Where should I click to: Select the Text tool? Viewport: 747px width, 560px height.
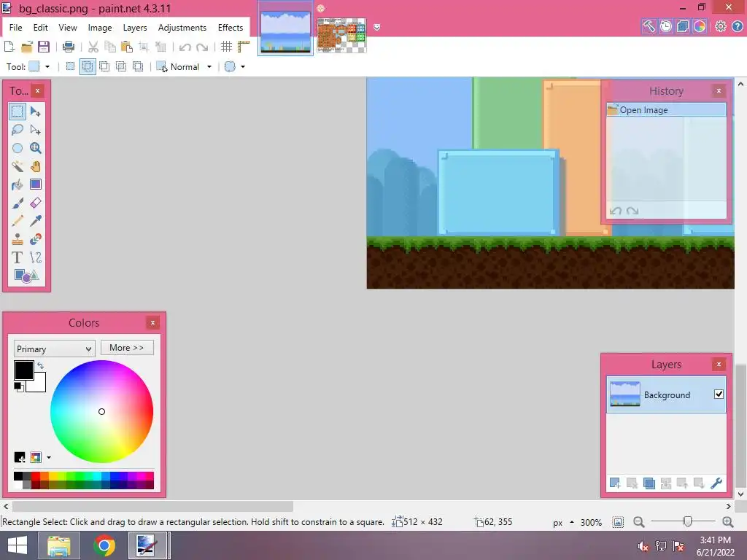18,257
